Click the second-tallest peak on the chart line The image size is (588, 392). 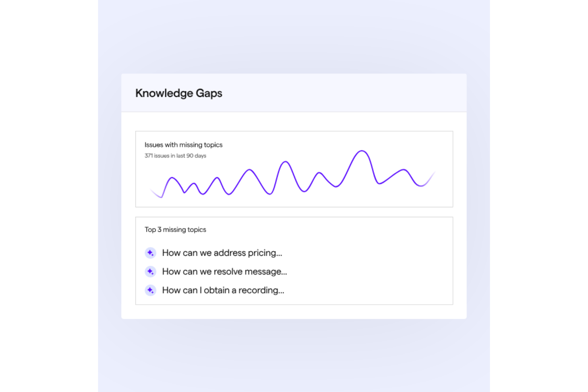(x=285, y=162)
